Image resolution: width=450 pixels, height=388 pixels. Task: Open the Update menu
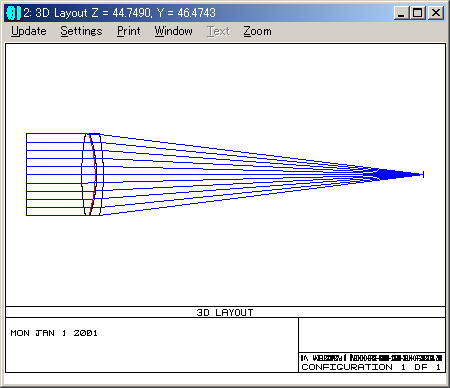pos(29,31)
